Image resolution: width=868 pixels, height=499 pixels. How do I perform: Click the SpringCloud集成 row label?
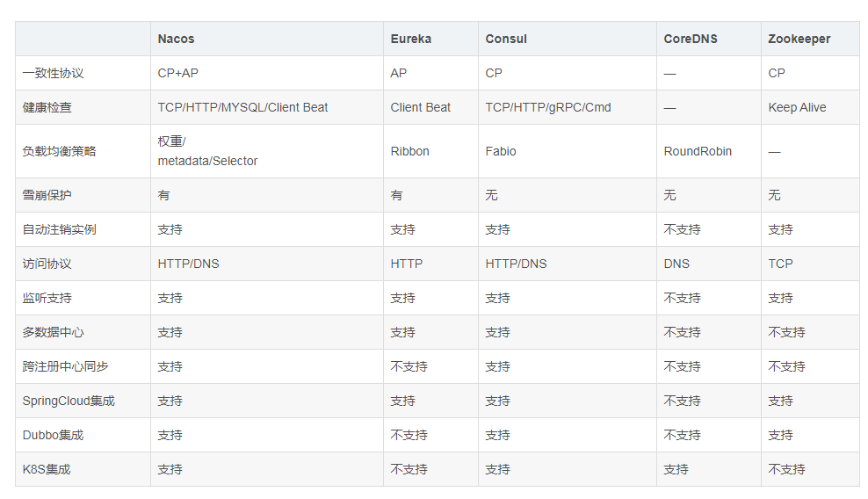(69, 401)
